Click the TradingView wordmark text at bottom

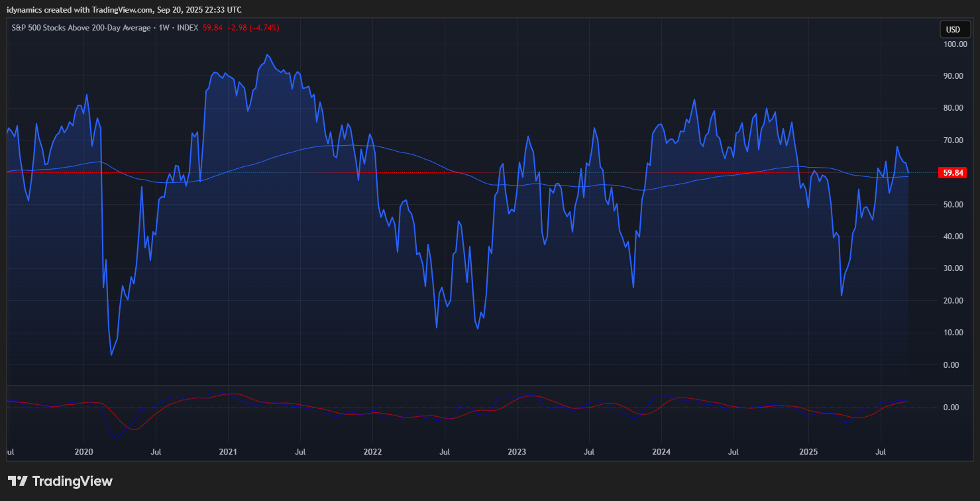click(72, 481)
